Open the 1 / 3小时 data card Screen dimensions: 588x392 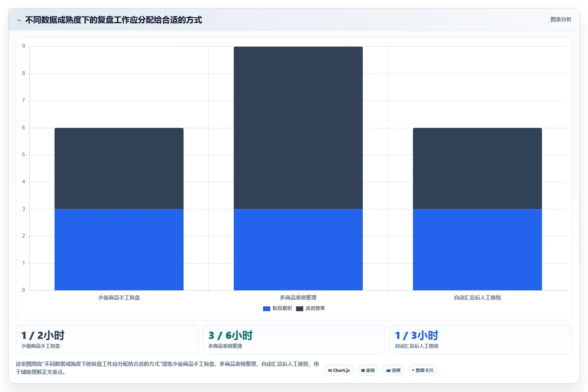pyautogui.click(x=481, y=339)
